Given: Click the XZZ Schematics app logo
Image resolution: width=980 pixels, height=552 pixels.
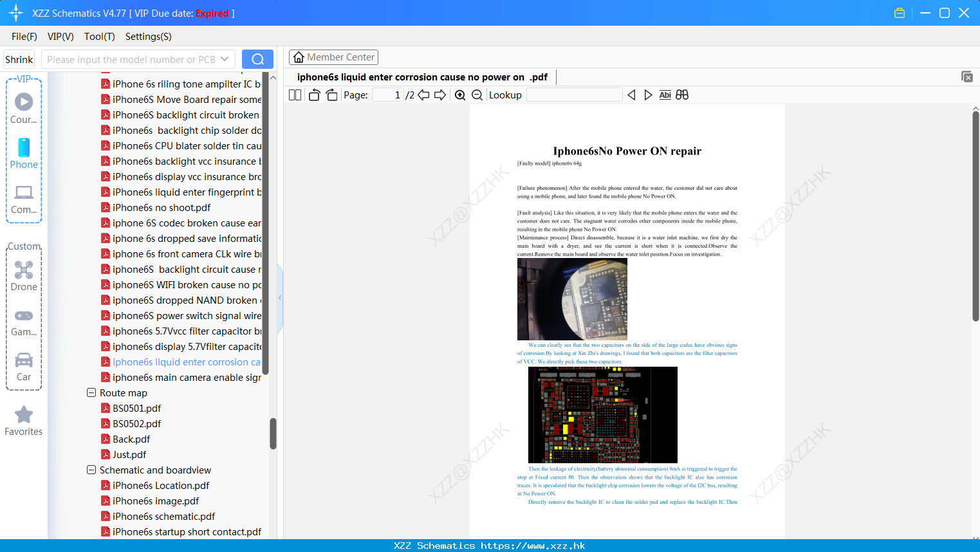Looking at the screenshot, I should pyautogui.click(x=15, y=13).
